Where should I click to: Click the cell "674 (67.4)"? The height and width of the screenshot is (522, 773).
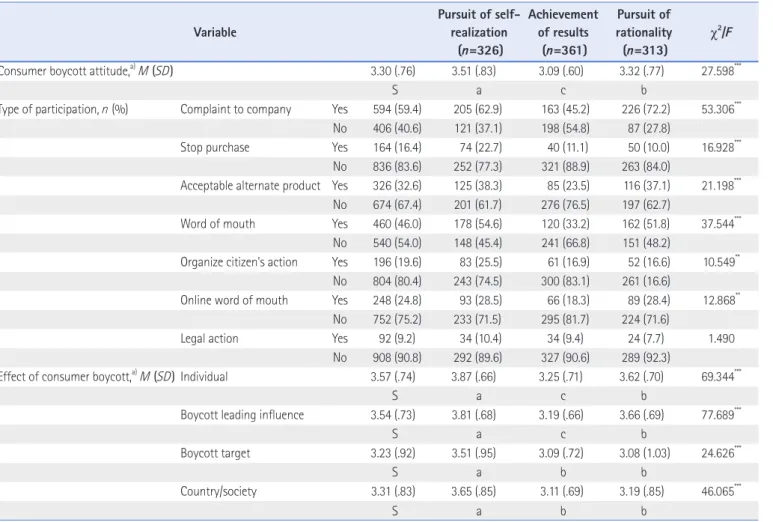(397, 205)
